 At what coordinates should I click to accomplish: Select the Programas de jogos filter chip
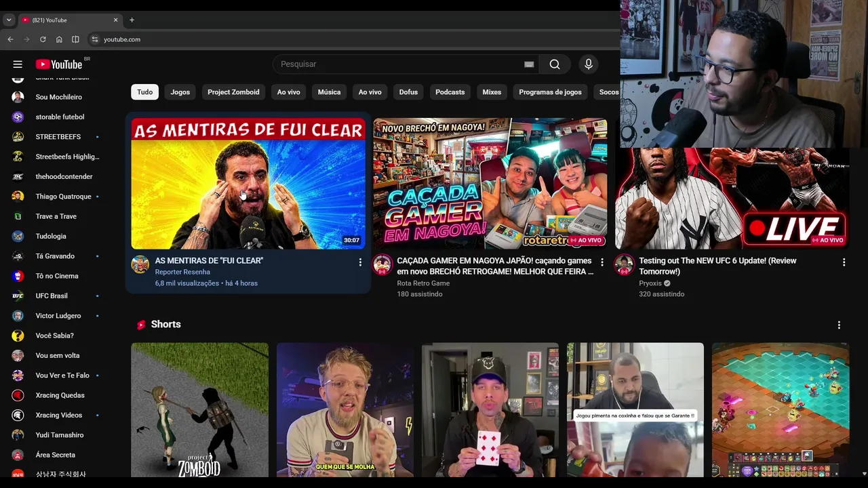(x=550, y=92)
